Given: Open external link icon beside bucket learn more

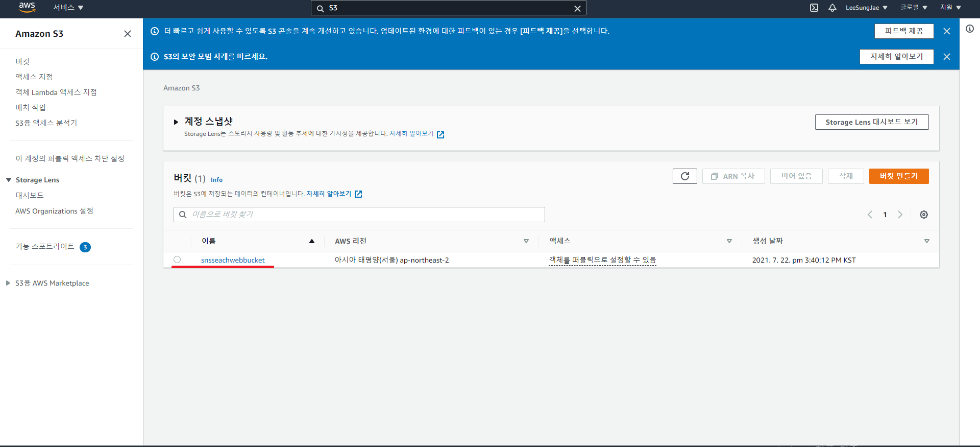Looking at the screenshot, I should pyautogui.click(x=358, y=194).
